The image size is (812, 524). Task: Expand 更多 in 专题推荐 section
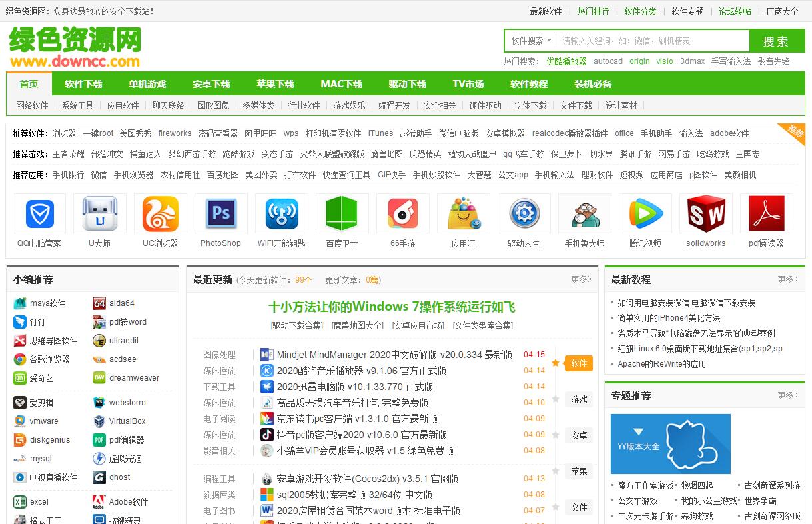coord(788,395)
